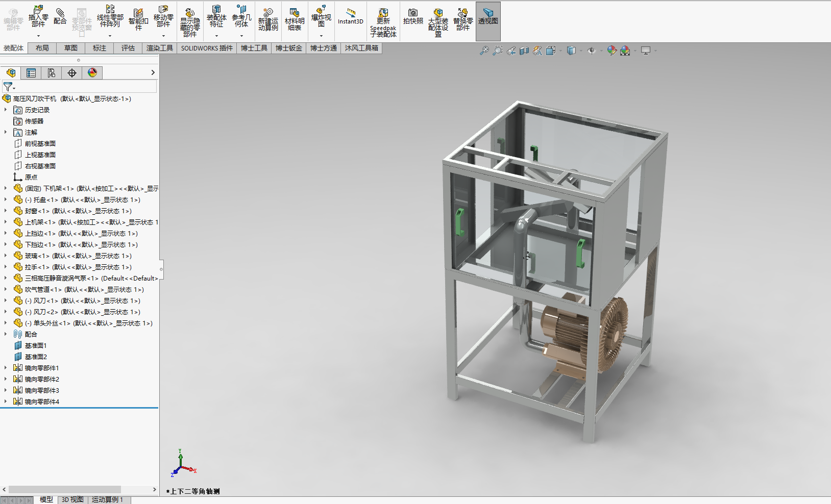Click 插入零部件 (Insert Components) toolbar icon
Image resolution: width=831 pixels, height=504 pixels.
[x=38, y=17]
